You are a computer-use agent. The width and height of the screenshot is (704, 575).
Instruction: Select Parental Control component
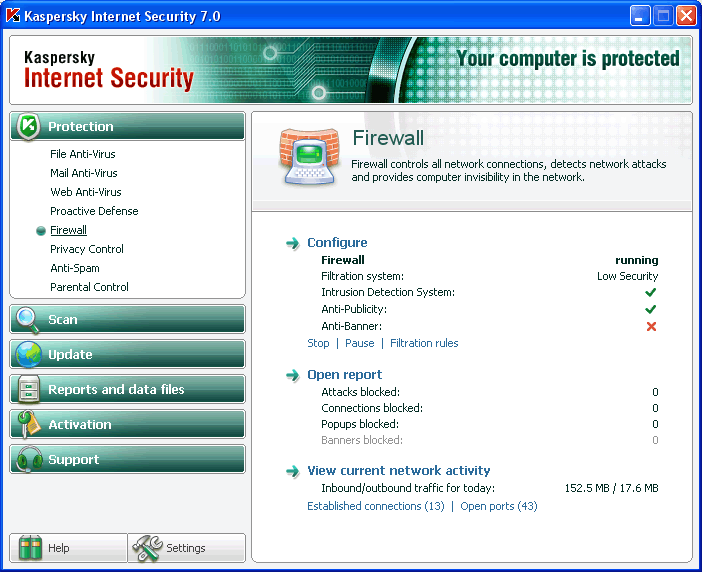coord(89,287)
